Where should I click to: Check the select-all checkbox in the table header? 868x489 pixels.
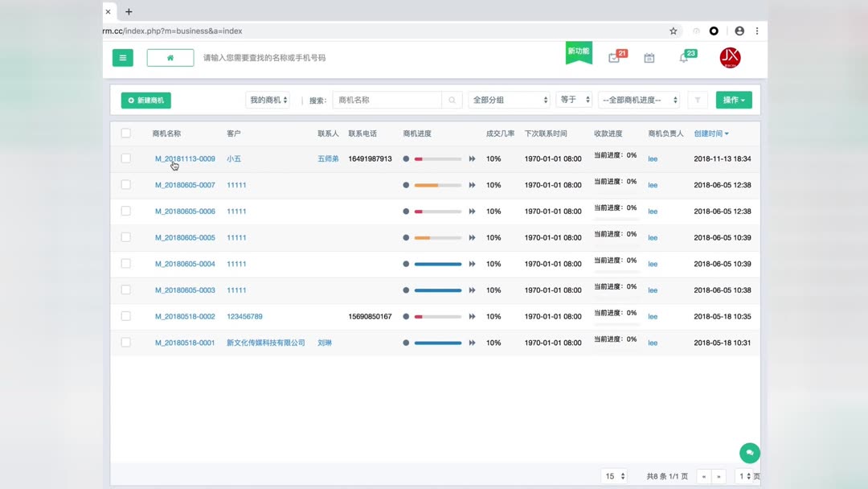coord(126,133)
